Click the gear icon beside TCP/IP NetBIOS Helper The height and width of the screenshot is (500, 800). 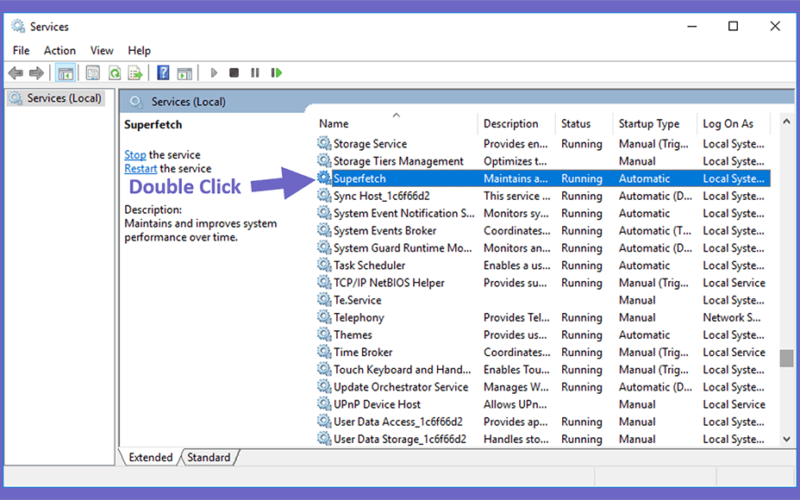tap(324, 282)
